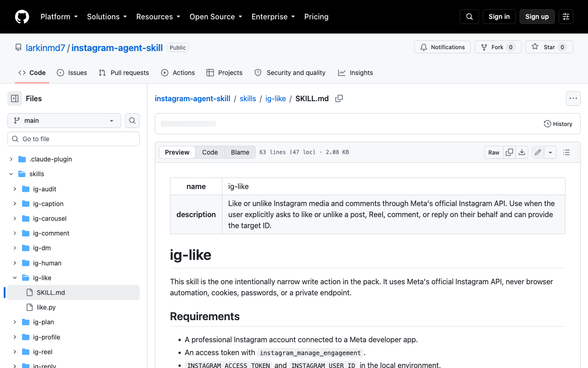Click the .claude-plugin folder icon

click(x=22, y=159)
